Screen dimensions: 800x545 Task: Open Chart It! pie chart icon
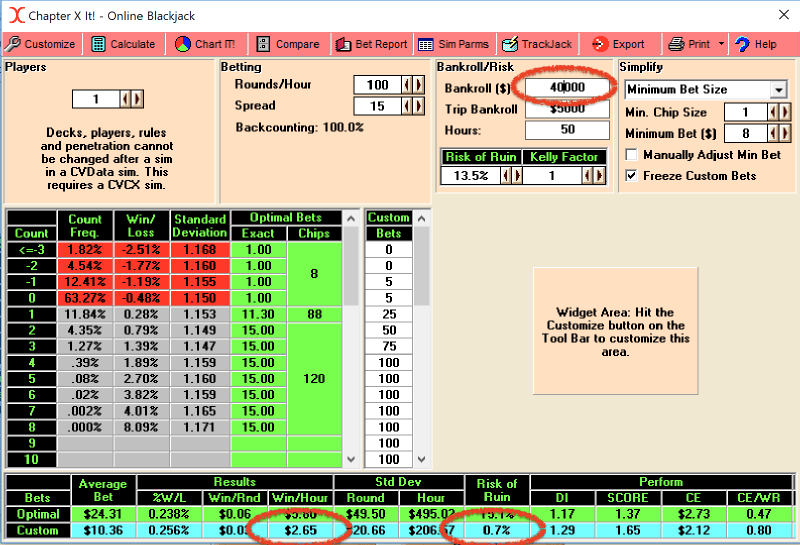[x=183, y=44]
